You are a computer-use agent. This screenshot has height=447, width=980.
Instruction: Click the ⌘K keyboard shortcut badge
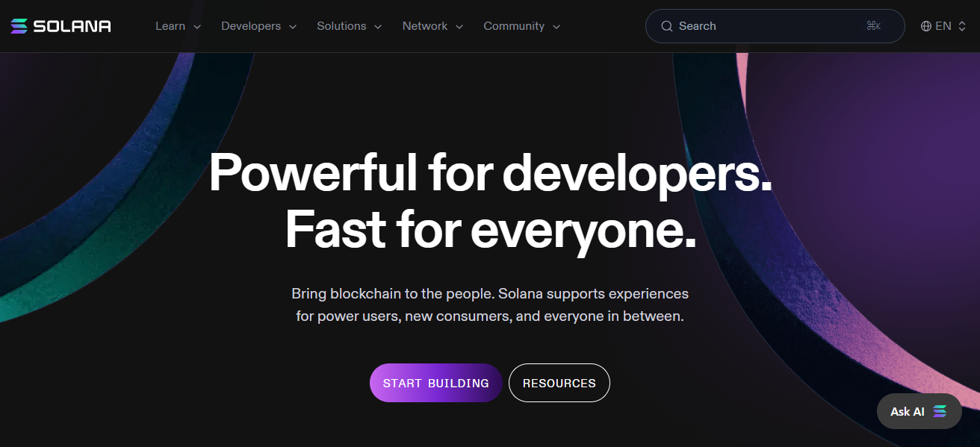click(x=873, y=26)
